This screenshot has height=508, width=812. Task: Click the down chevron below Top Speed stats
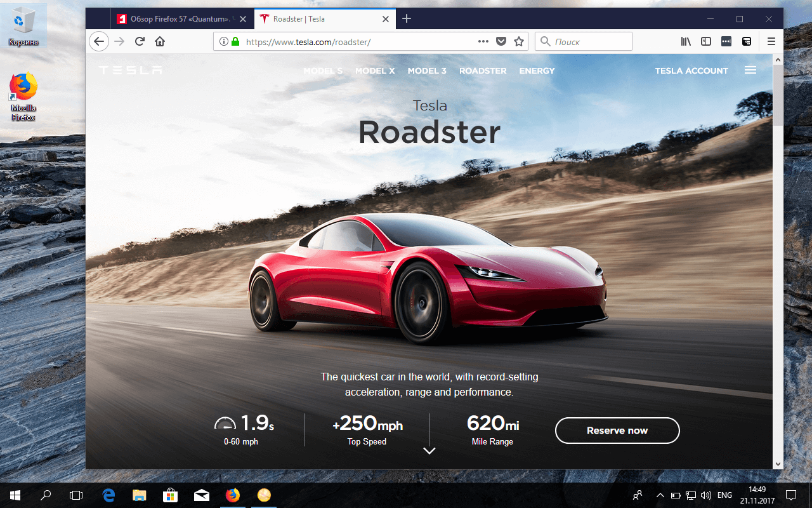click(x=429, y=451)
